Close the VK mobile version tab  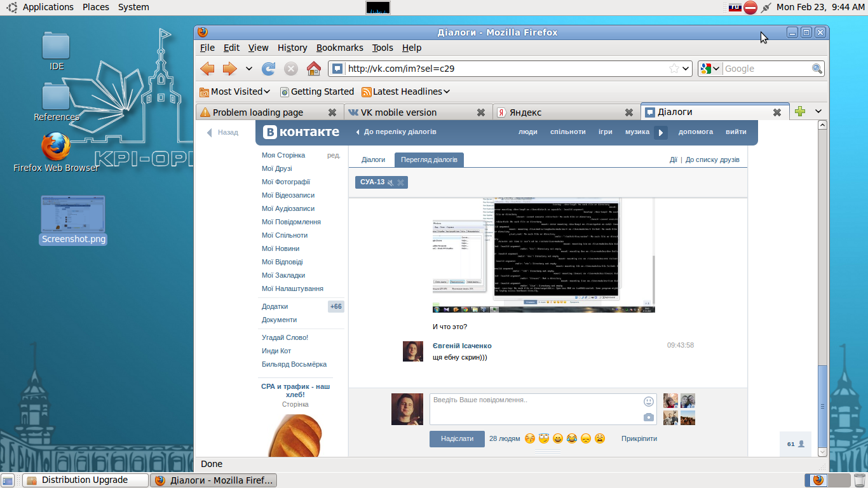pos(481,112)
